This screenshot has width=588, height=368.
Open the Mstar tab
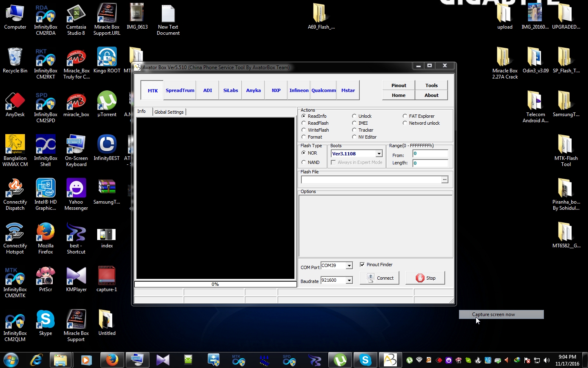coord(348,90)
